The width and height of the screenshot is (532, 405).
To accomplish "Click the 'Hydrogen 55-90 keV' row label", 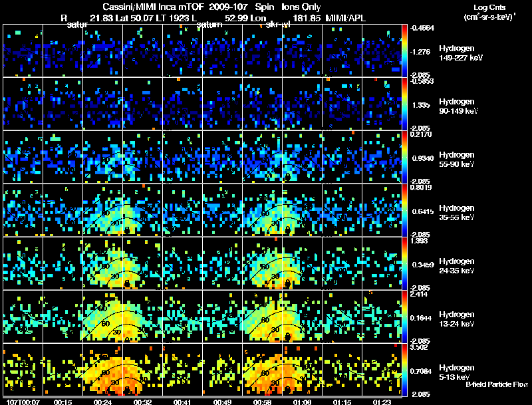I will [x=457, y=160].
